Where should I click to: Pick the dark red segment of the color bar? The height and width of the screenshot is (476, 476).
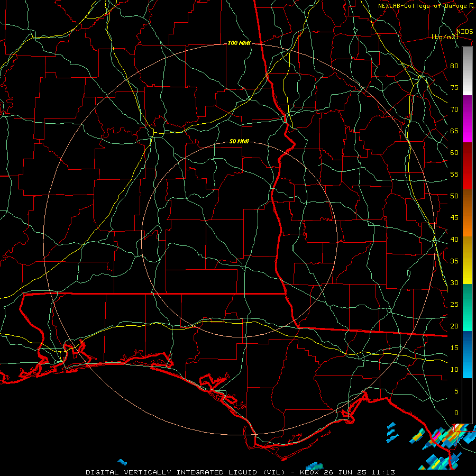[467, 166]
